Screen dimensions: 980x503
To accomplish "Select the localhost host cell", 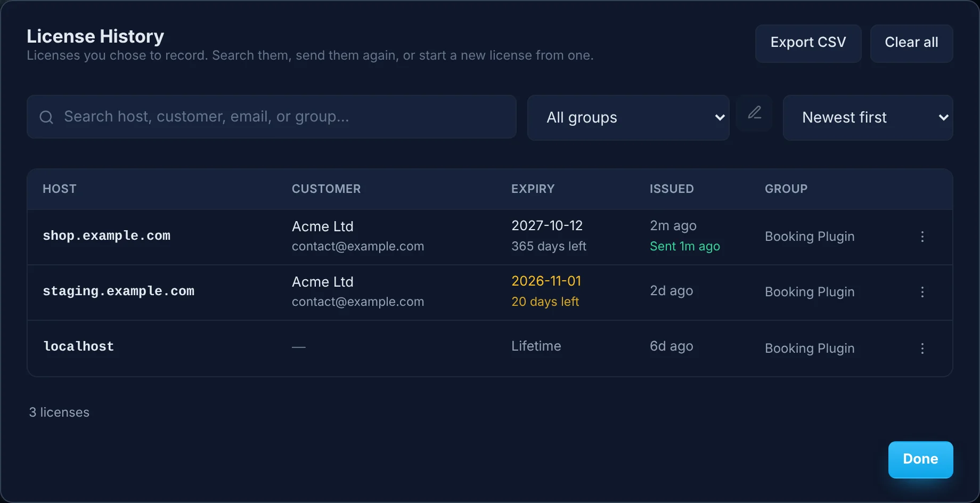I will pos(78,346).
